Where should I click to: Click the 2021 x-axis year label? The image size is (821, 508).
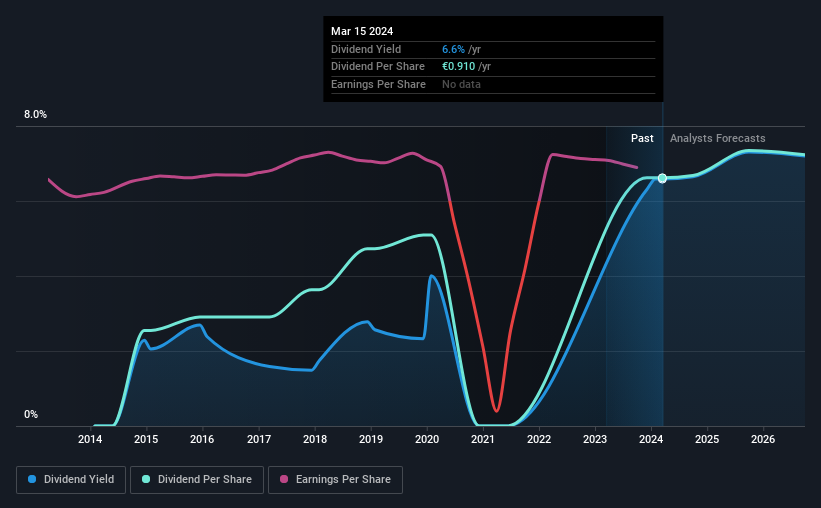483,439
